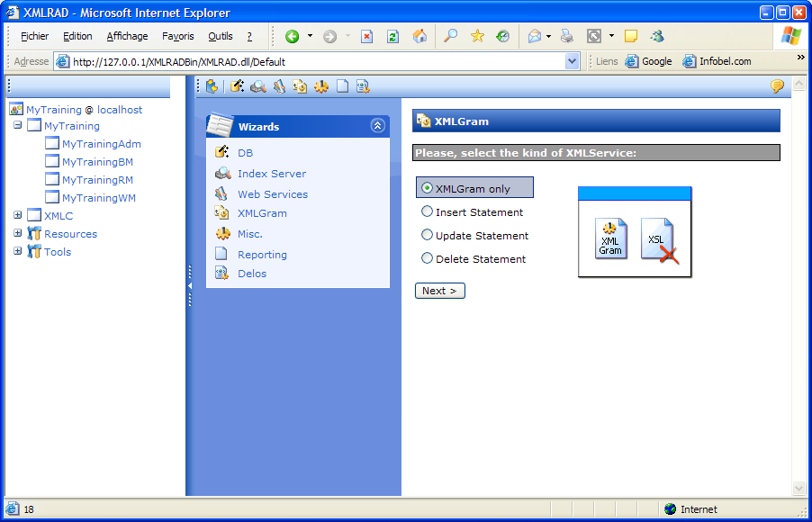Click the Index Server toolbar icon

point(258,86)
